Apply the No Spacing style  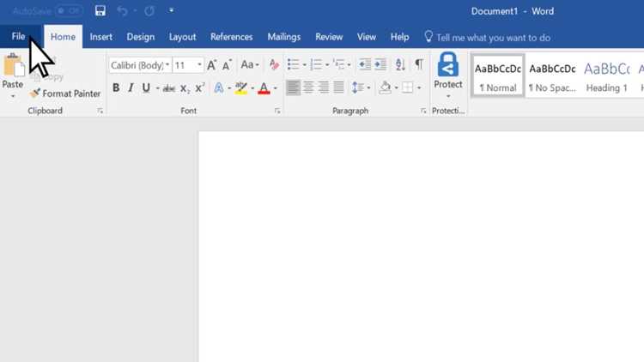552,76
